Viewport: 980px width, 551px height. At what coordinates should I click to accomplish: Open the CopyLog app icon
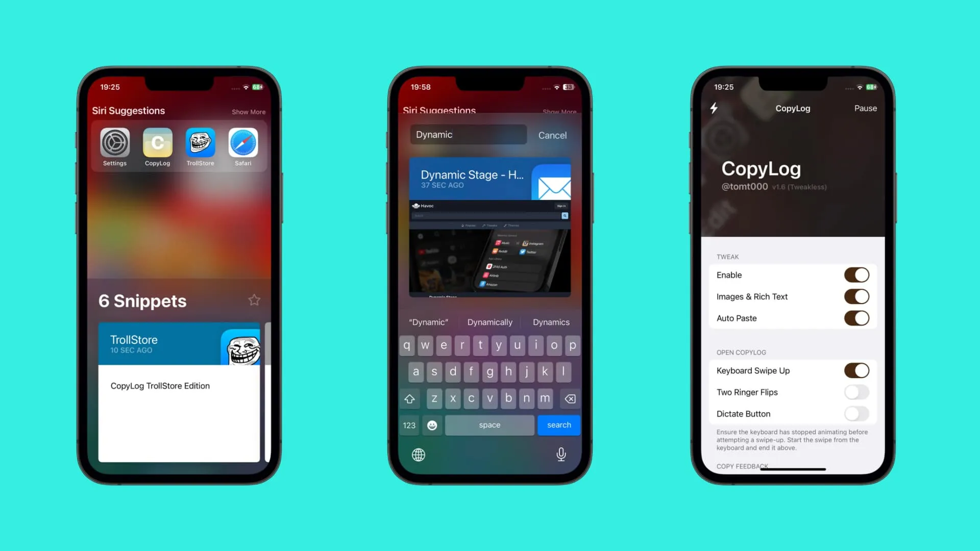(158, 142)
